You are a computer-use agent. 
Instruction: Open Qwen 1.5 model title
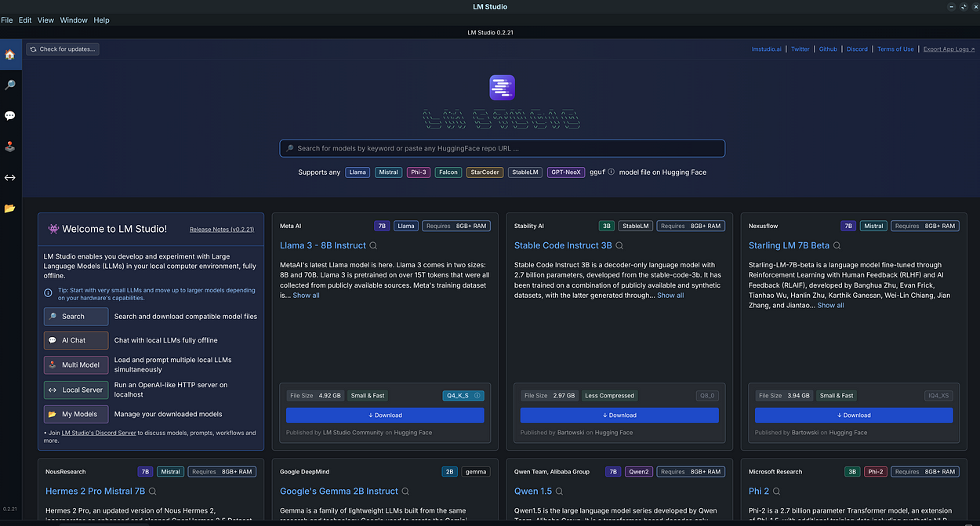pos(532,492)
